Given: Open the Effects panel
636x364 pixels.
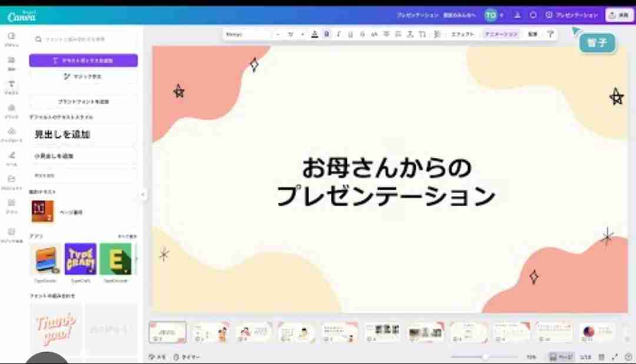Looking at the screenshot, I should (x=462, y=35).
